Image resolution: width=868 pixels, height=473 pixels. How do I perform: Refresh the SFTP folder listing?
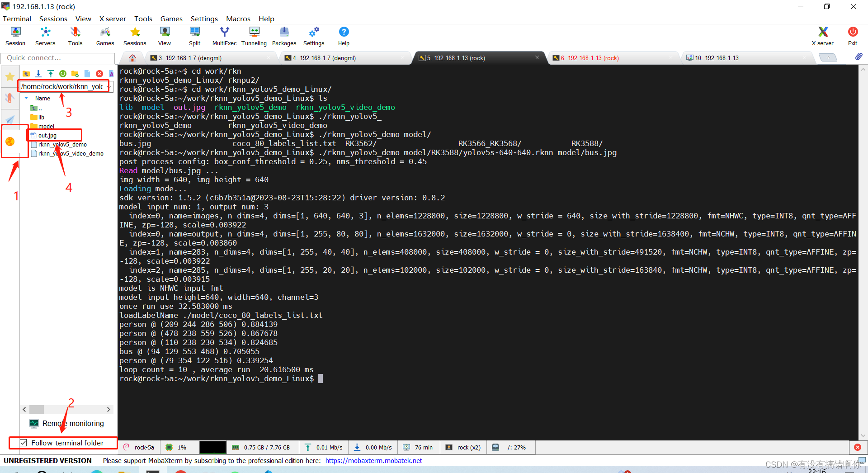click(x=63, y=74)
